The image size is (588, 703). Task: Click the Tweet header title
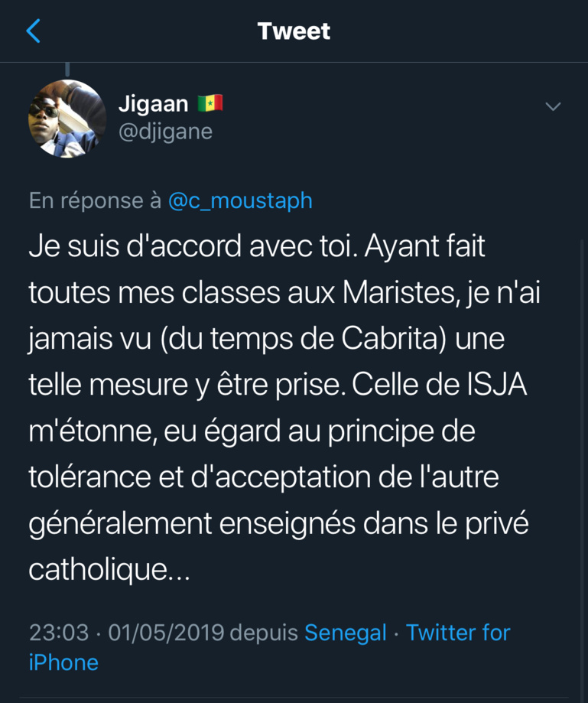tap(294, 31)
